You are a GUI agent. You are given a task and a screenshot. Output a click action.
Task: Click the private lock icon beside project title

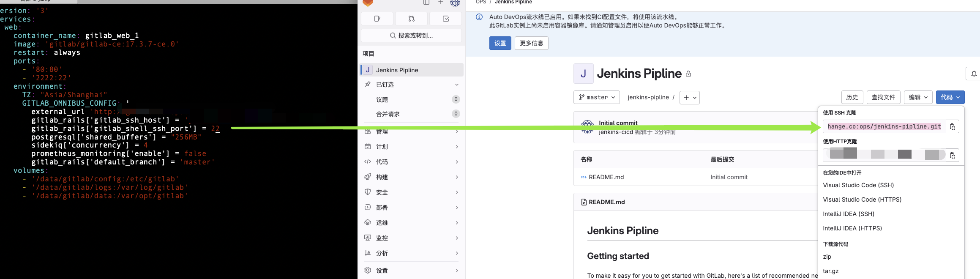click(688, 74)
